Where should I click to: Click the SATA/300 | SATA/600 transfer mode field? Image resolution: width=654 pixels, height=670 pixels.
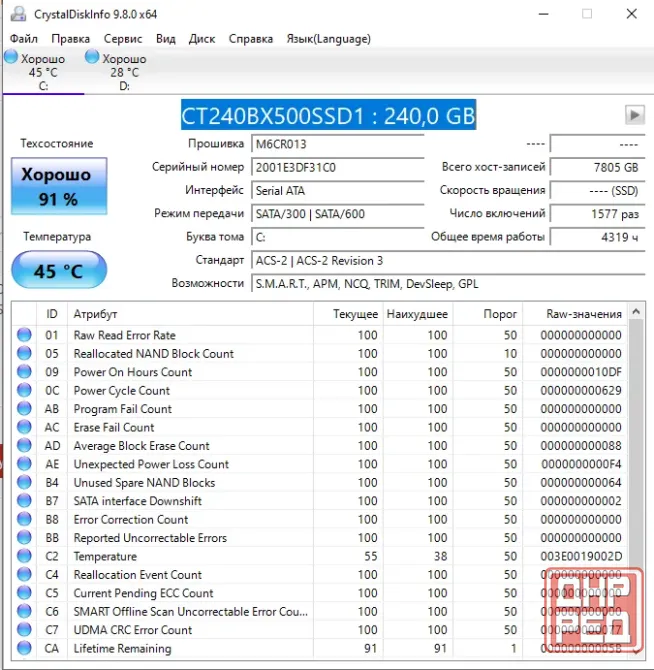click(337, 214)
